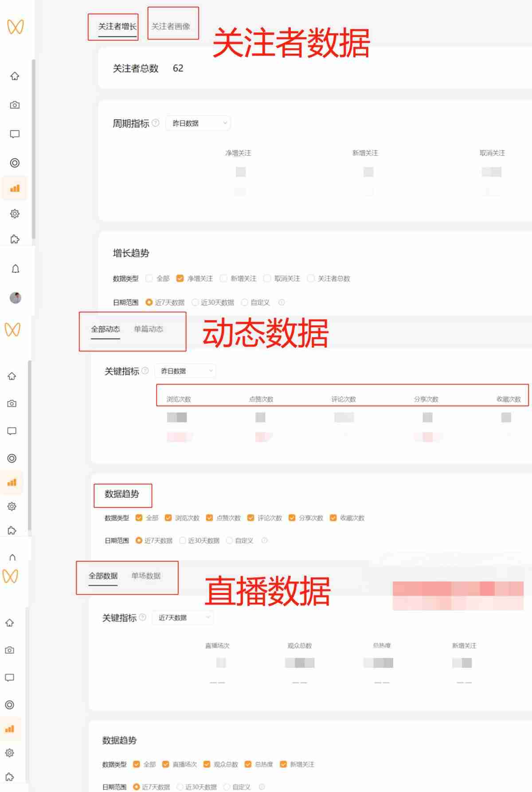Image resolution: width=532 pixels, height=792 pixels.
Task: Select 近7天数据 radio in 增长趋势
Action: pos(149,302)
